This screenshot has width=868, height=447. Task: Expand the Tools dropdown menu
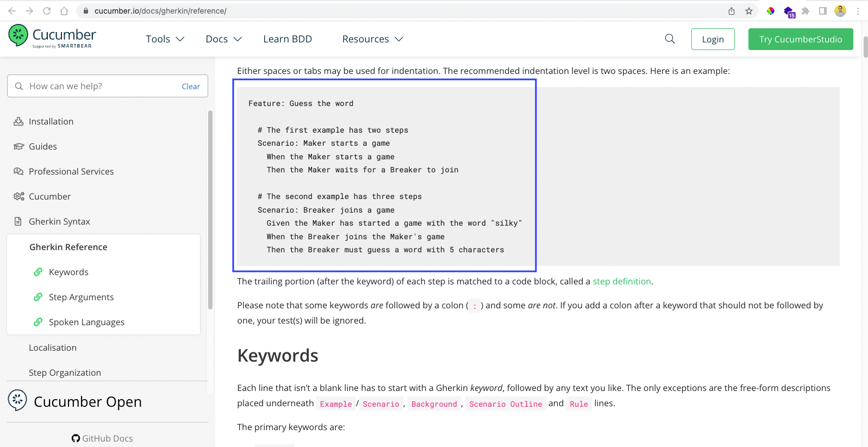(165, 39)
